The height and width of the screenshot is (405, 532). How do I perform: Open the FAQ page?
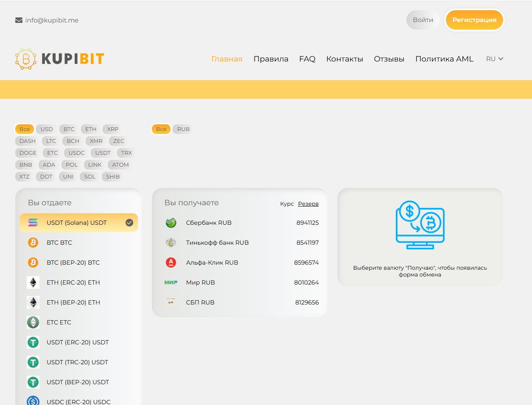[307, 59]
